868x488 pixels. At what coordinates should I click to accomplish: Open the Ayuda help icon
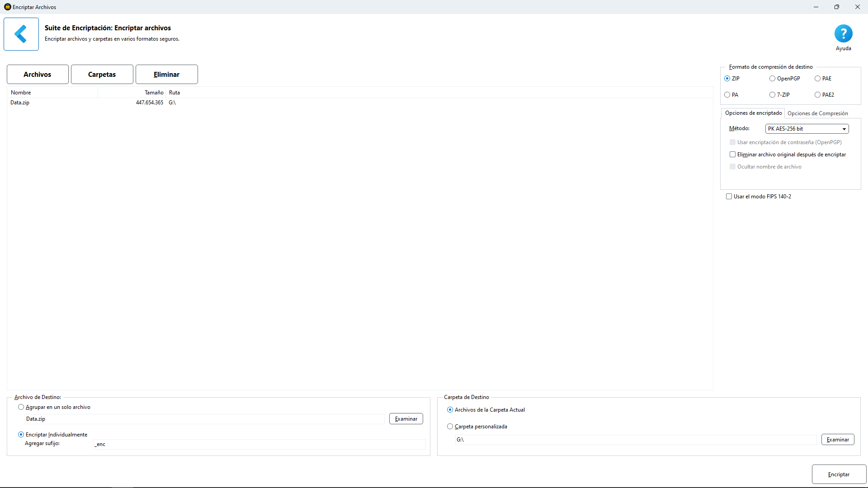coord(843,34)
